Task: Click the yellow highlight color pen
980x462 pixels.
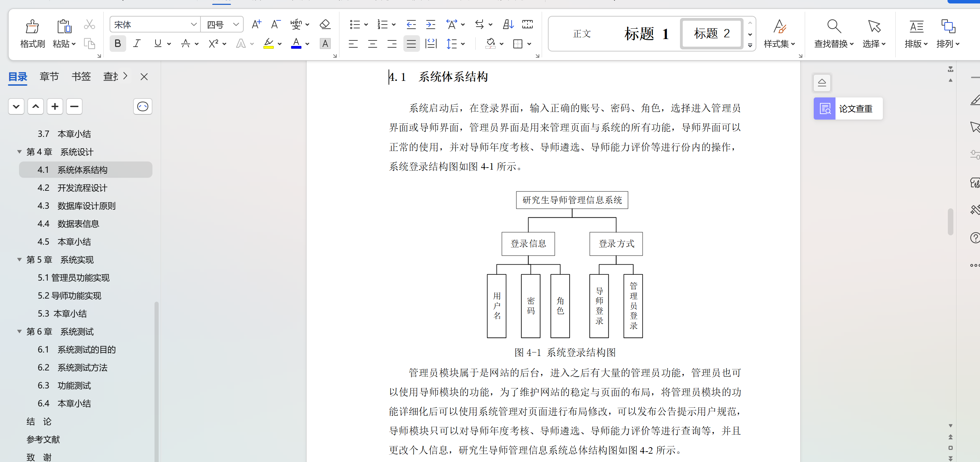Action: click(x=269, y=43)
